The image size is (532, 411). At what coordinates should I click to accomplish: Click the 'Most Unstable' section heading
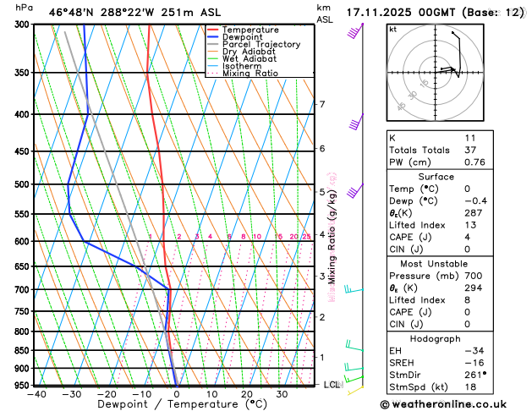(x=434, y=264)
